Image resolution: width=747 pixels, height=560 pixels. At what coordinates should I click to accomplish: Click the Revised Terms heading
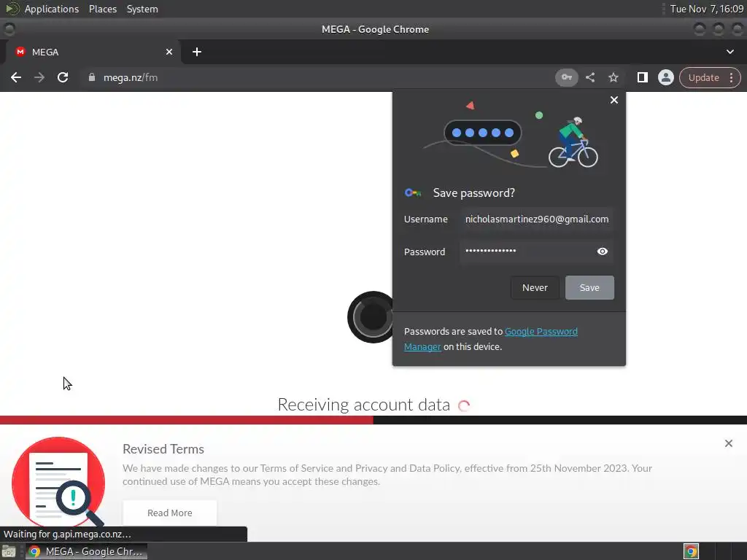[x=163, y=449]
